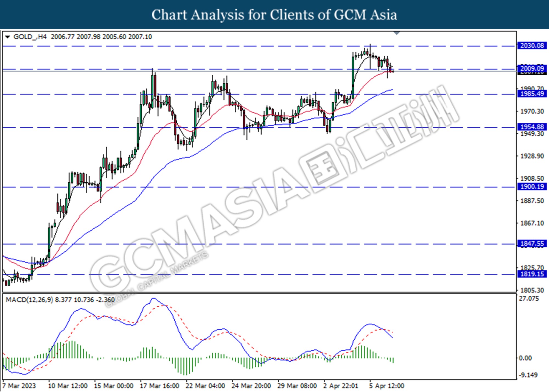Viewport: 549px width, 392px height.
Task: Select the 2030.08 price level label
Action: [x=532, y=46]
